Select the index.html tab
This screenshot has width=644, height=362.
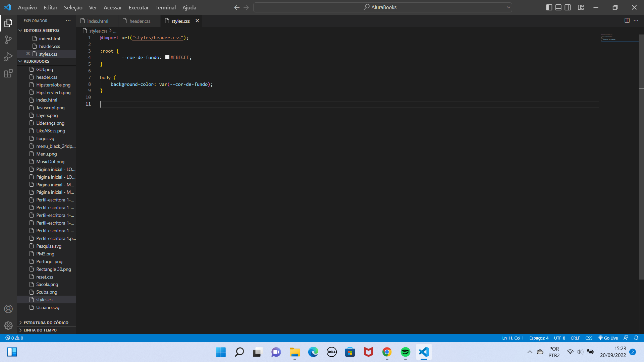click(x=98, y=21)
